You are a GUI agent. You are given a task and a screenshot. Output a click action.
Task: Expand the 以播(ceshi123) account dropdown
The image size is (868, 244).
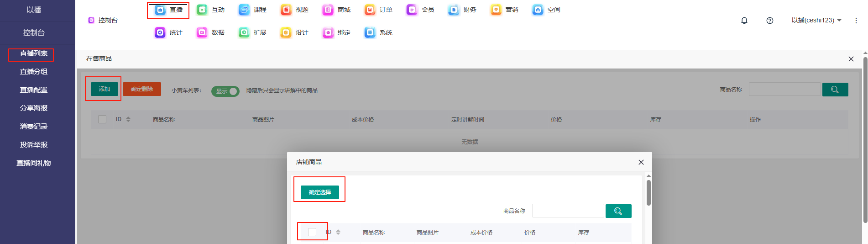[x=816, y=20]
